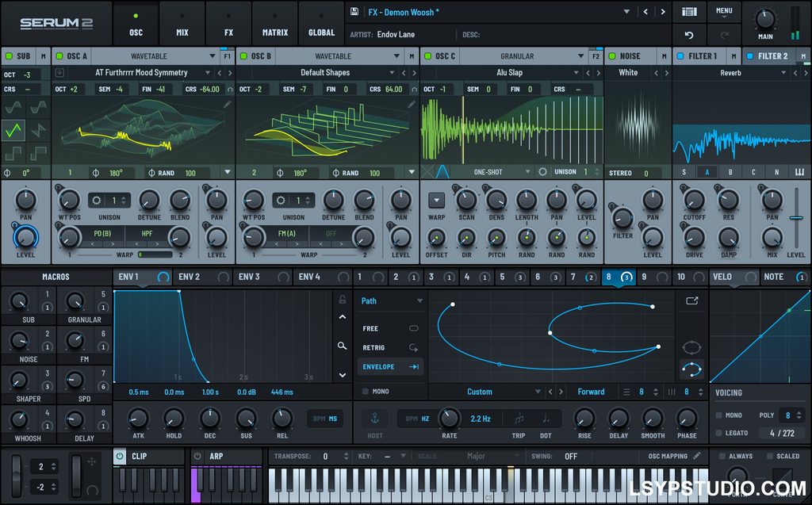Image resolution: width=812 pixels, height=505 pixels.
Task: Toggle the OSC A enable switch
Action: coord(59,56)
